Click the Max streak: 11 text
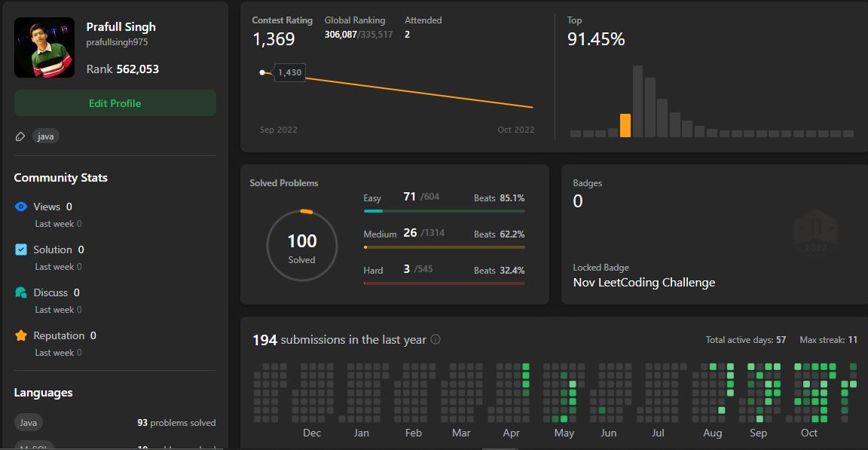 828,340
